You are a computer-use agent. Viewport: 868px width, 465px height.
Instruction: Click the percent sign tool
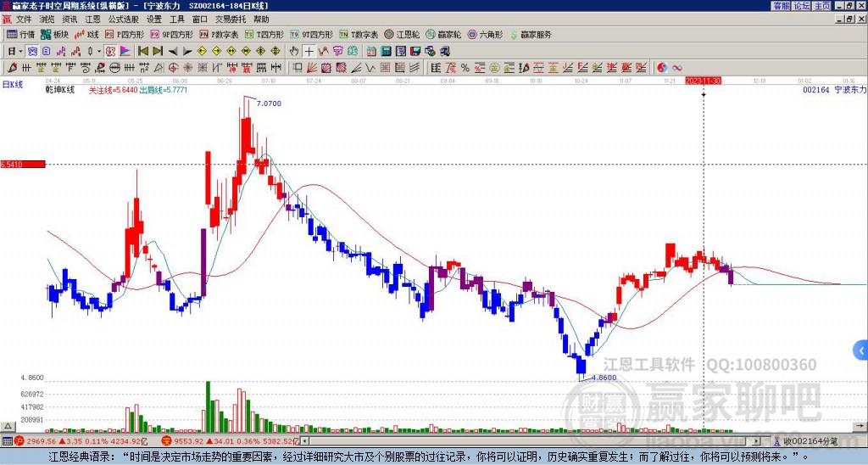(x=465, y=68)
